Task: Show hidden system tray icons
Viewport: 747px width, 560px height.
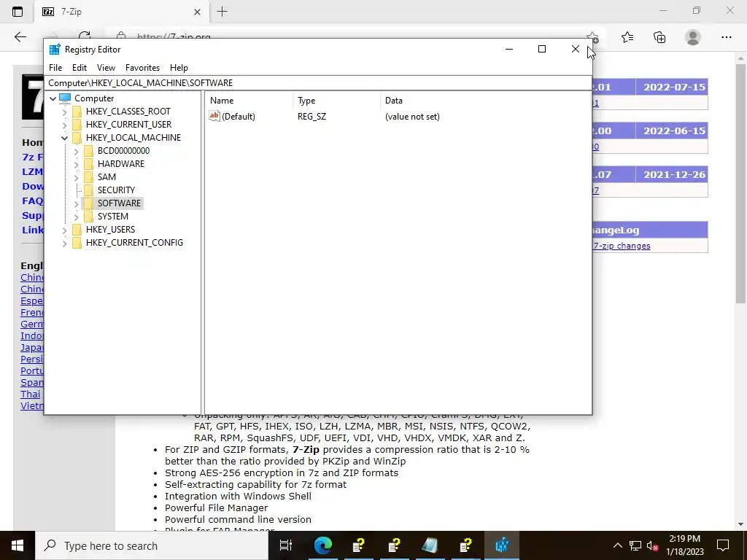Action: [x=617, y=545]
